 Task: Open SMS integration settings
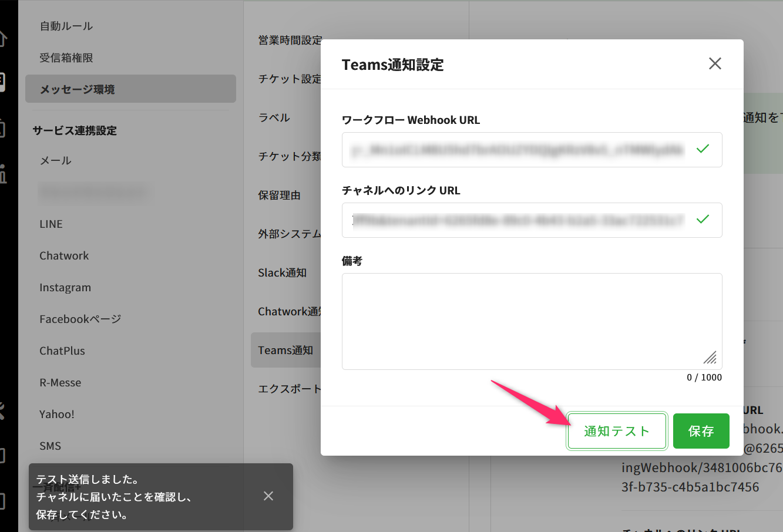pyautogui.click(x=50, y=446)
